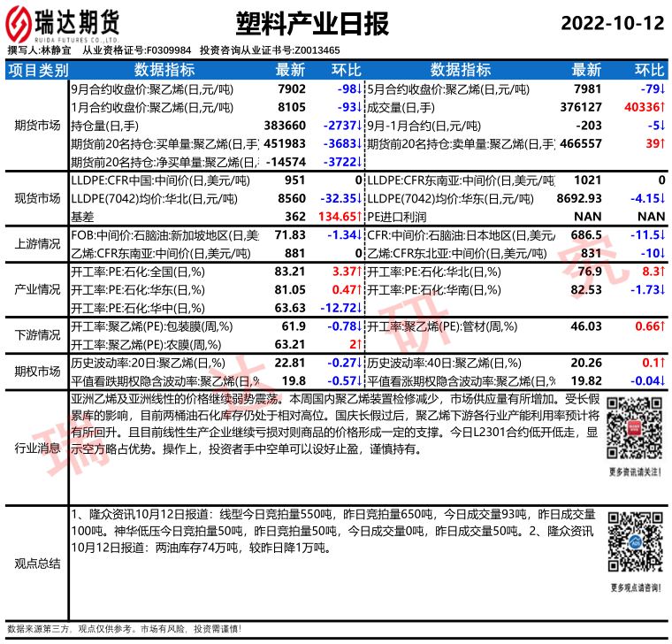The width and height of the screenshot is (672, 644).
Task: Click the 上游情况 category label
Action: tap(36, 243)
